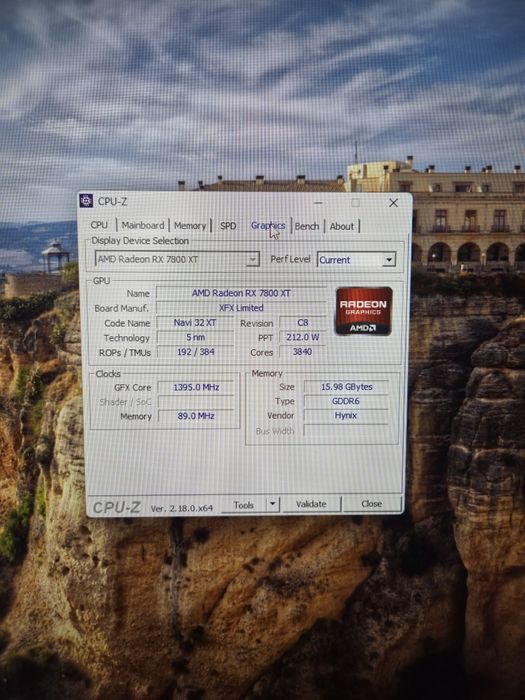Click the empty Shader / SoC field
Image resolution: width=525 pixels, height=700 pixels.
tap(196, 402)
